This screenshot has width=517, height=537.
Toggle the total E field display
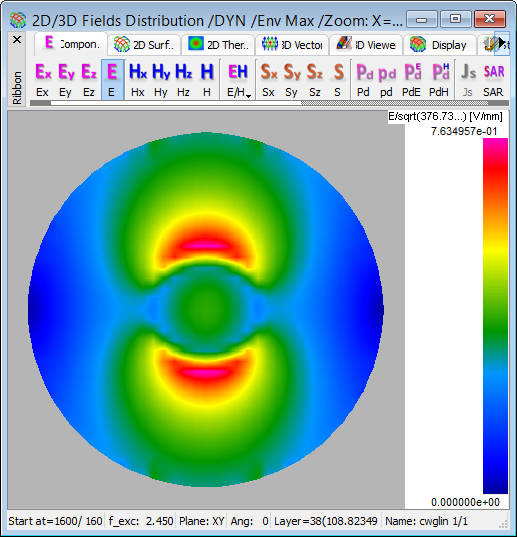click(x=112, y=80)
